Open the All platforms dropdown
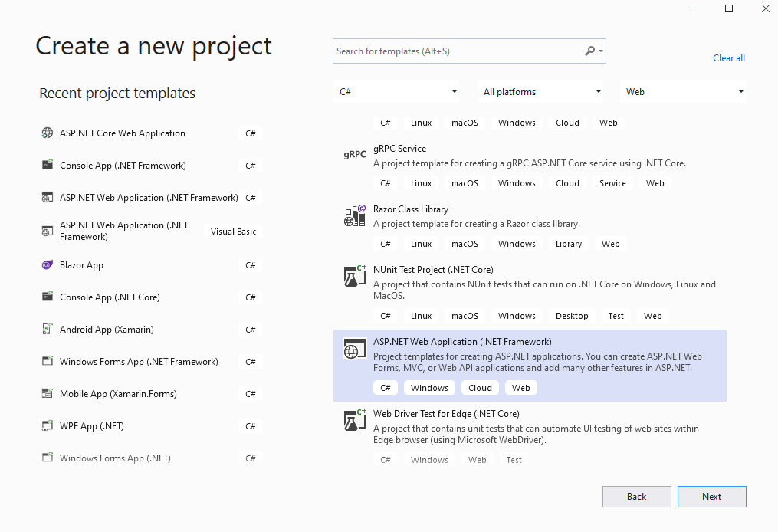Image resolution: width=778 pixels, height=532 pixels. (x=540, y=90)
